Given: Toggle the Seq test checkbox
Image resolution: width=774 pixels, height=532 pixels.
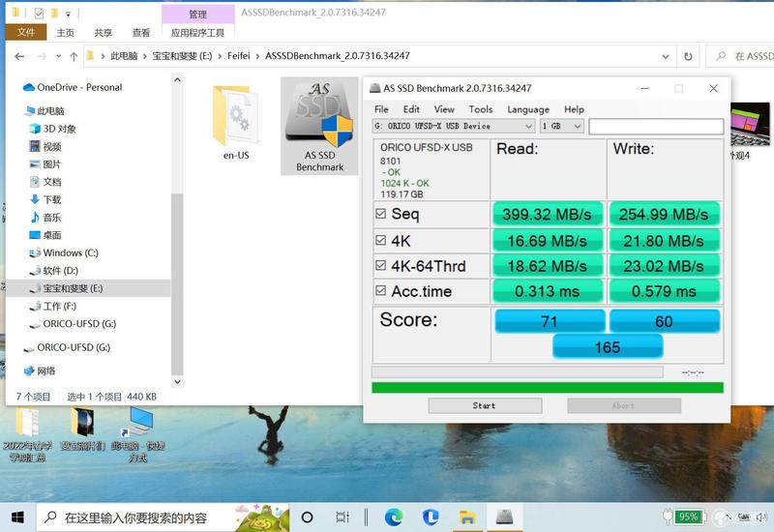Looking at the screenshot, I should (380, 213).
